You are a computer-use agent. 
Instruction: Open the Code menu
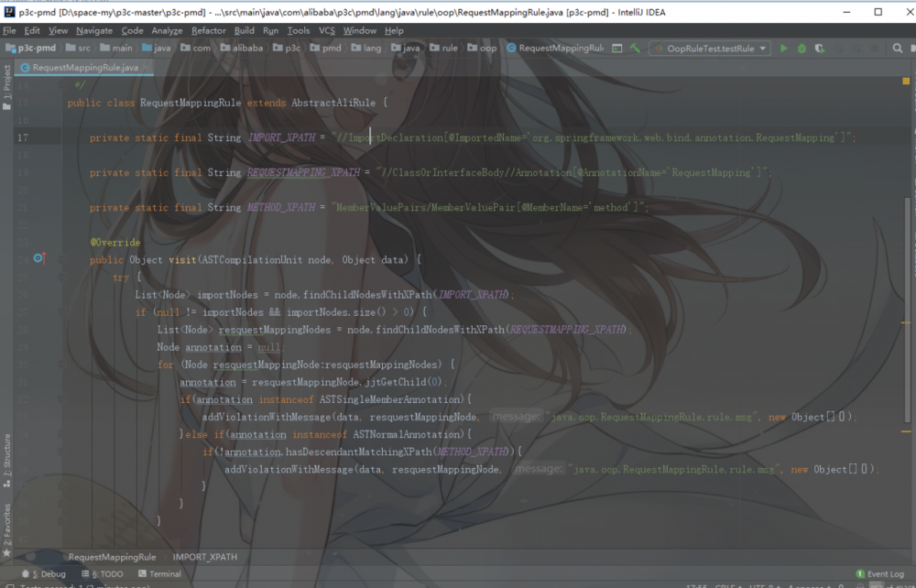(132, 30)
